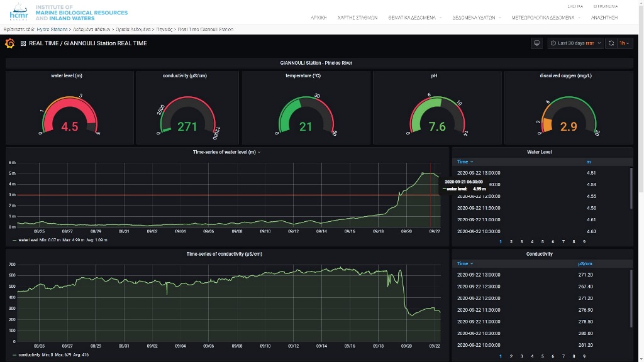644x362 pixels.
Task: Select the 267.40 conductivity value
Action: pos(586,287)
